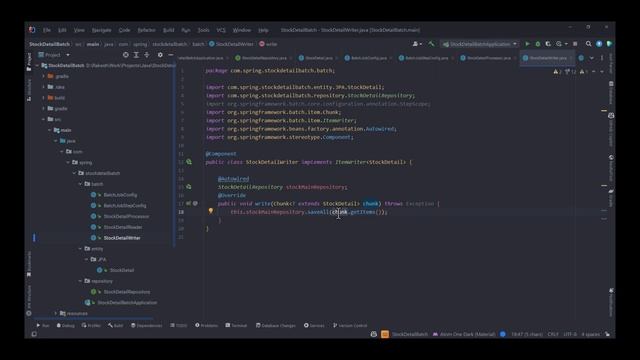Screen dimensions: 640x360
Task: Open BatchJobConfig in project tree
Action: point(120,195)
